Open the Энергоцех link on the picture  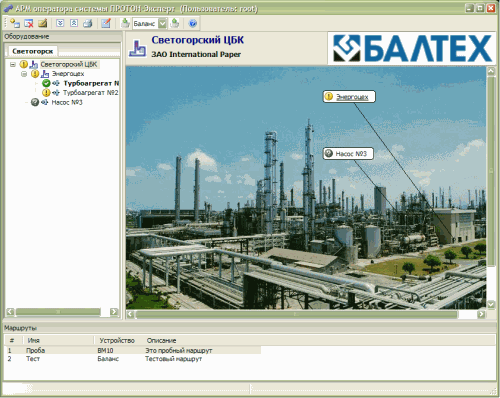pyautogui.click(x=352, y=97)
